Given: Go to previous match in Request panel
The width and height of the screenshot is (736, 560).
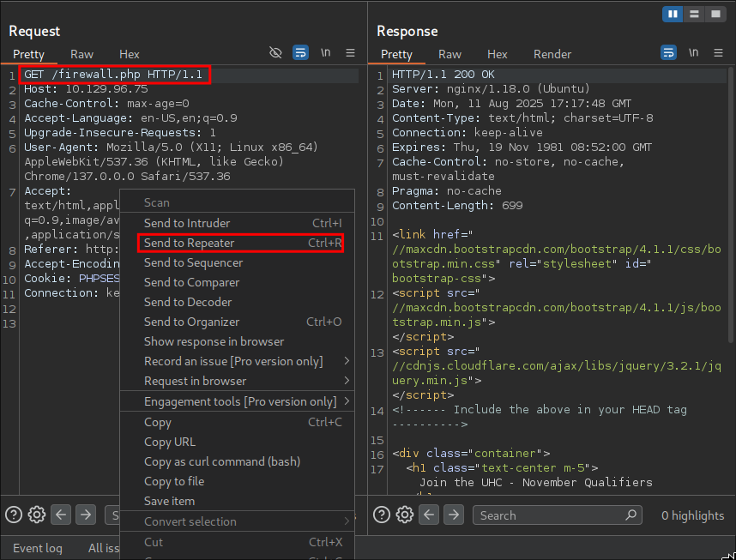Looking at the screenshot, I should pos(61,515).
